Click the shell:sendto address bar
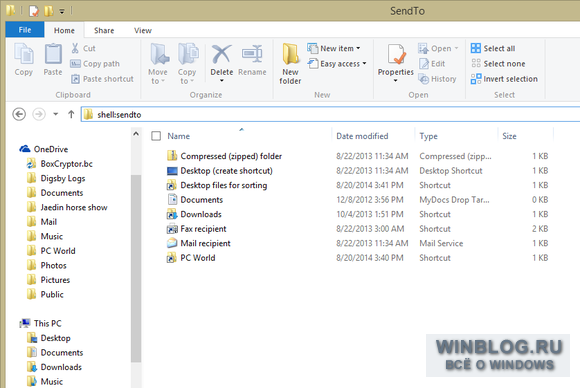The height and width of the screenshot is (388, 580). click(331, 114)
